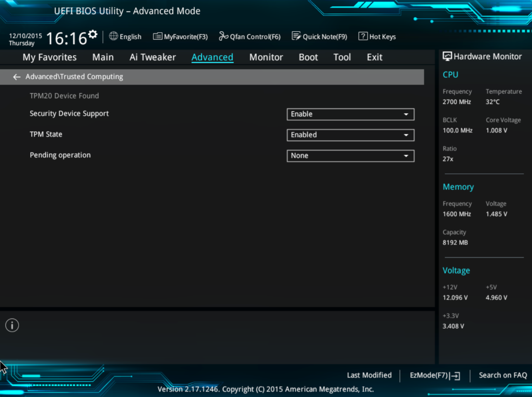Click the info circle icon at bottom left

point(12,325)
